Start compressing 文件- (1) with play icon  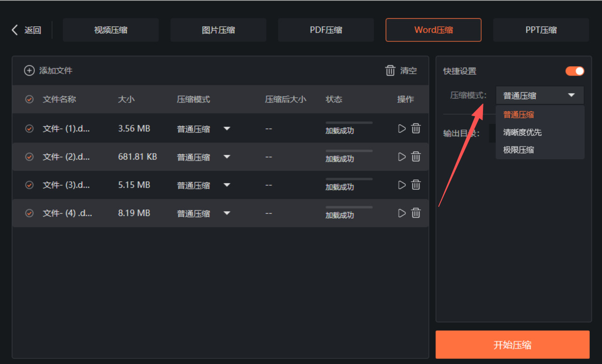402,129
